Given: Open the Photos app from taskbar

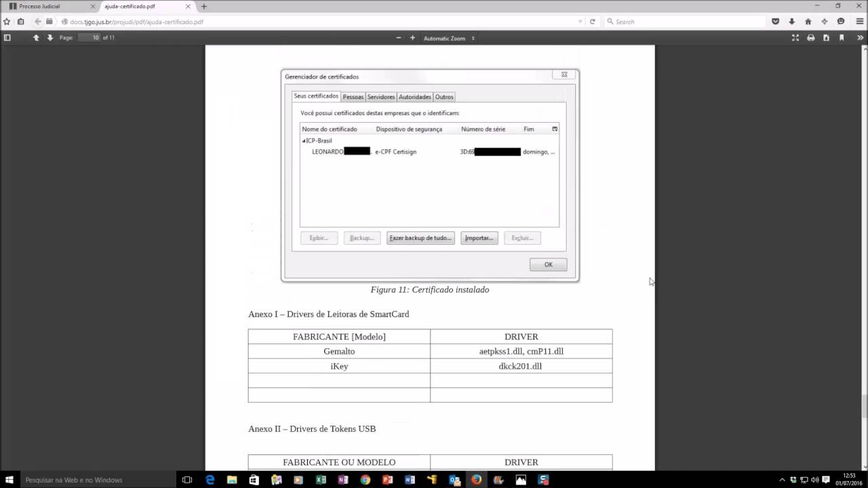Looking at the screenshot, I should coord(521,480).
